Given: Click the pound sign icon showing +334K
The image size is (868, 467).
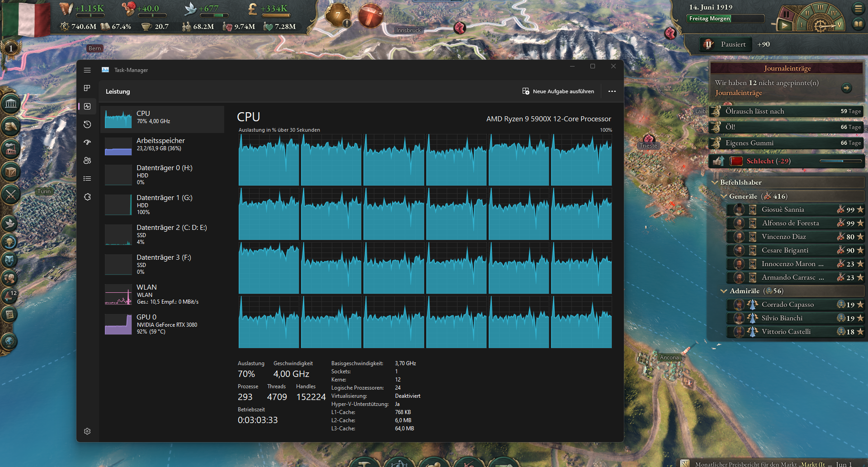Looking at the screenshot, I should [253, 8].
